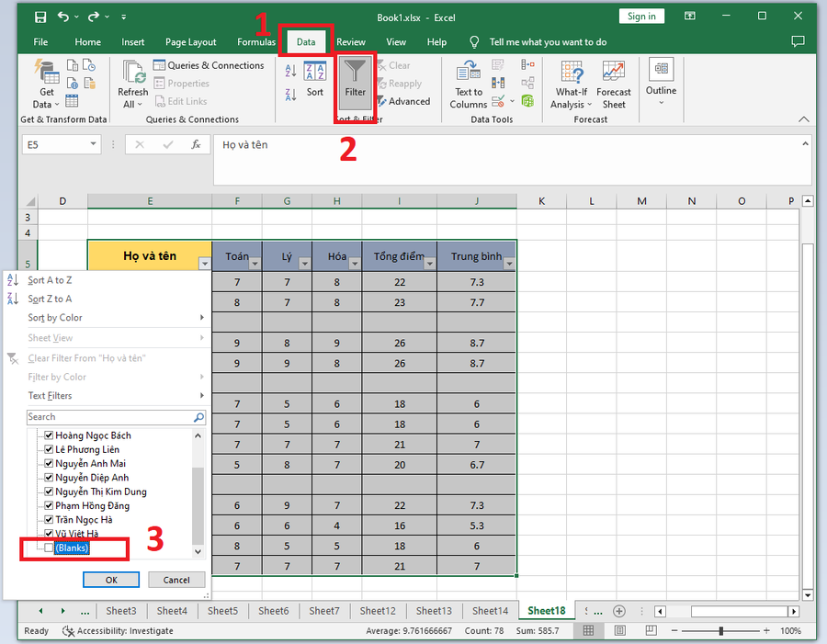Switch to Page Layout ribbon tab
827x644 pixels.
coord(190,41)
